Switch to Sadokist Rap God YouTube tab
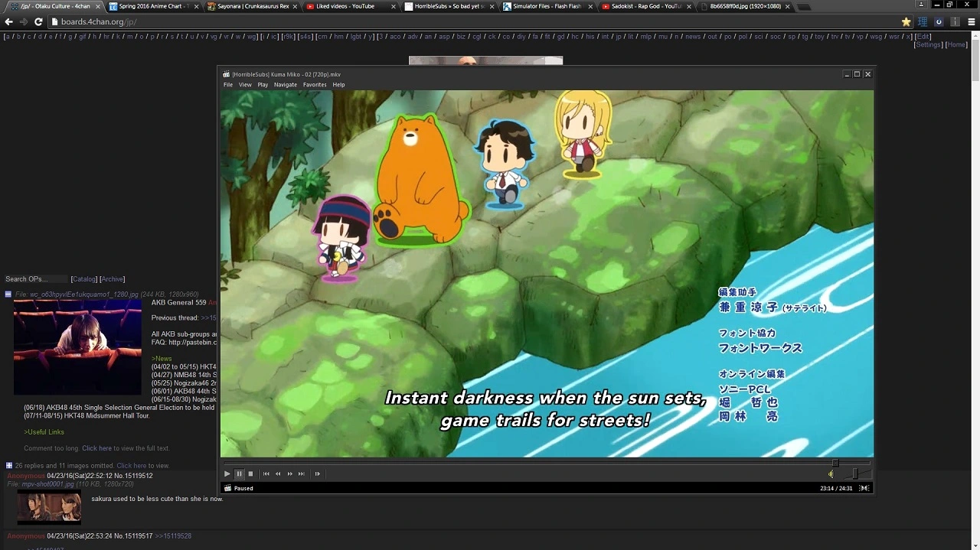 coord(645,6)
